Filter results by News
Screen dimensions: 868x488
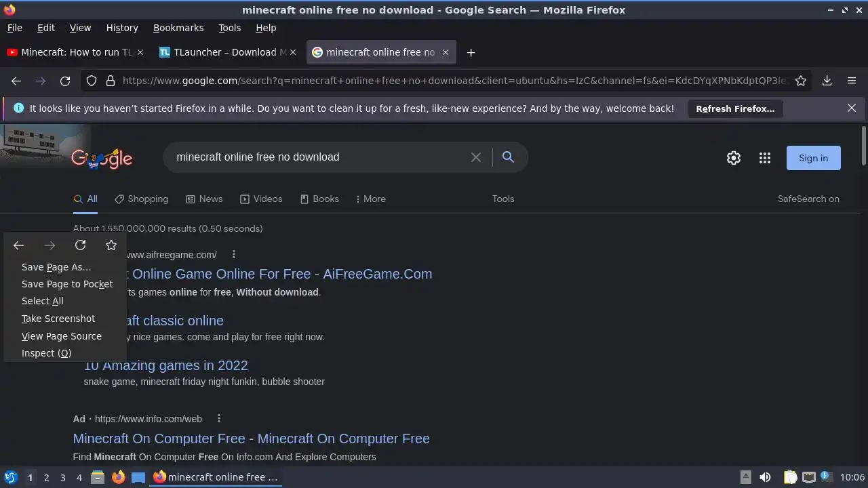coord(204,199)
